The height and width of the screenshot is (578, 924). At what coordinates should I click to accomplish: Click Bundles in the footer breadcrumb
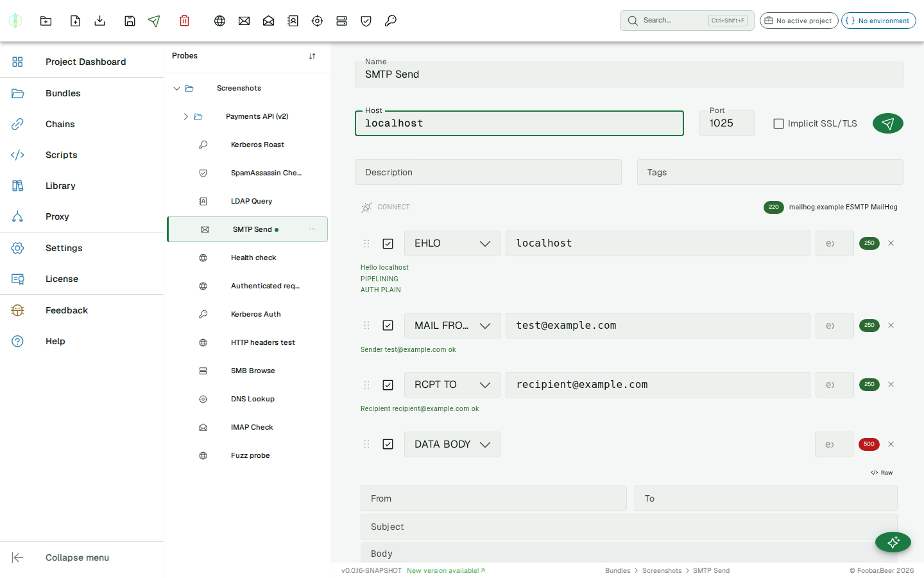(618, 570)
